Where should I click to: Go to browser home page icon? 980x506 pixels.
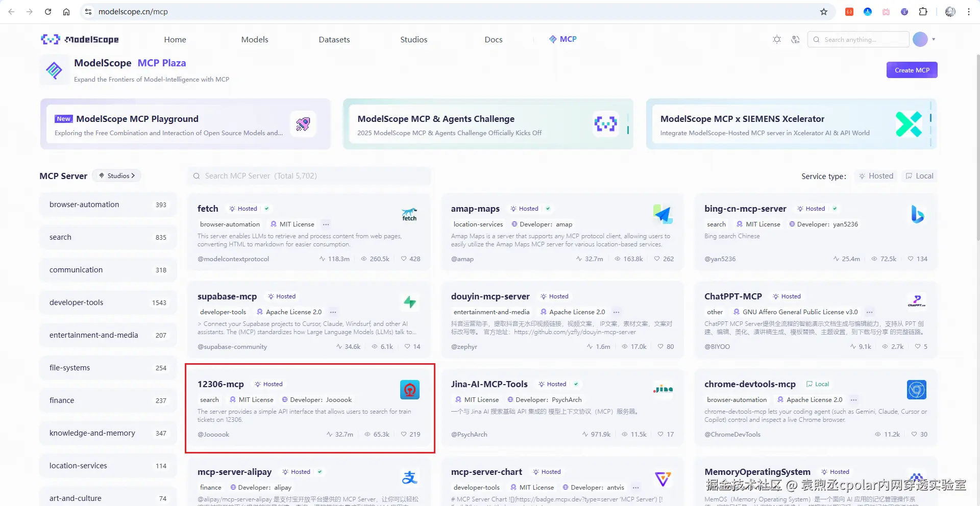coord(66,12)
